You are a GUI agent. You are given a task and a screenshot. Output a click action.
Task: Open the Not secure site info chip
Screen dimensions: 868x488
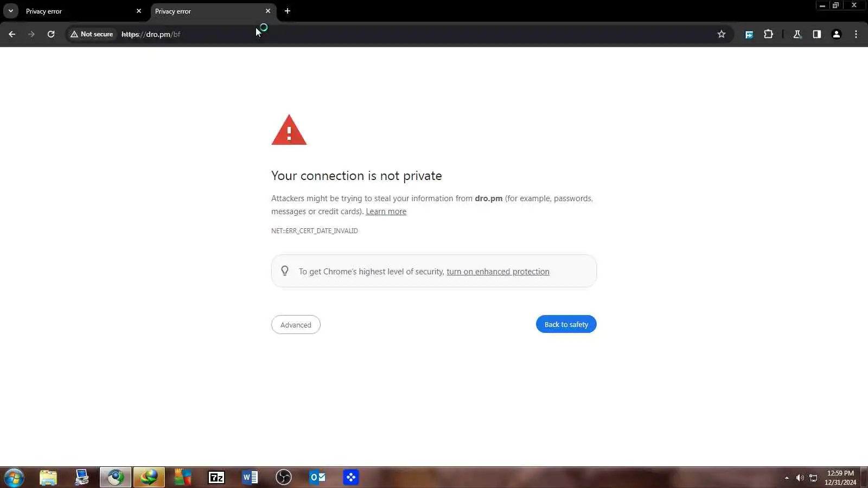pyautogui.click(x=92, y=34)
